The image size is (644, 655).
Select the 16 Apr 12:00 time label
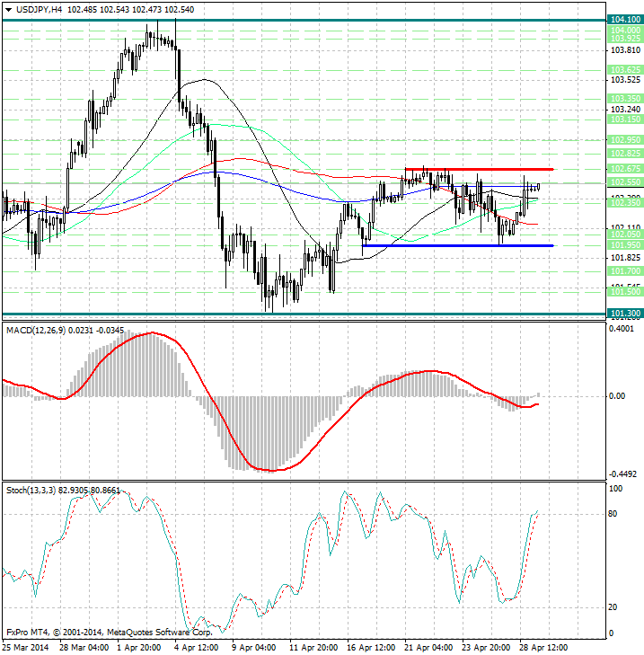(x=371, y=648)
